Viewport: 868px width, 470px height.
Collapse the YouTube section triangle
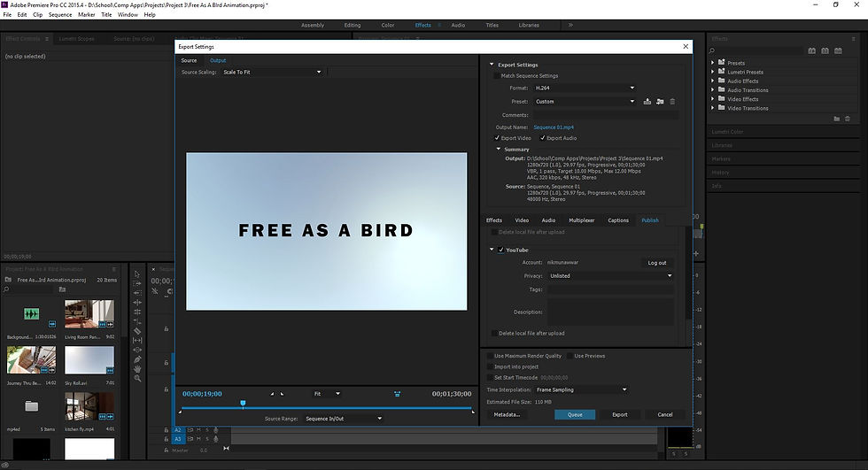(x=492, y=250)
